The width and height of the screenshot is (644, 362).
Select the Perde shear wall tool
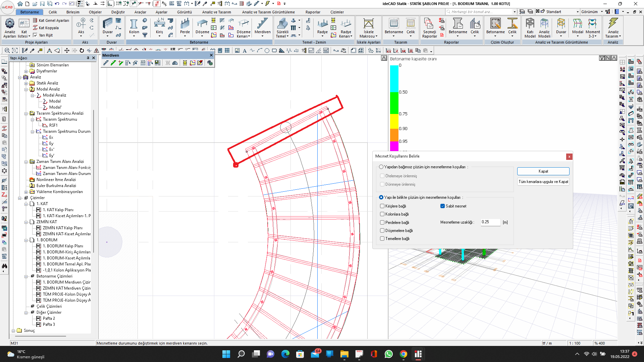click(185, 27)
